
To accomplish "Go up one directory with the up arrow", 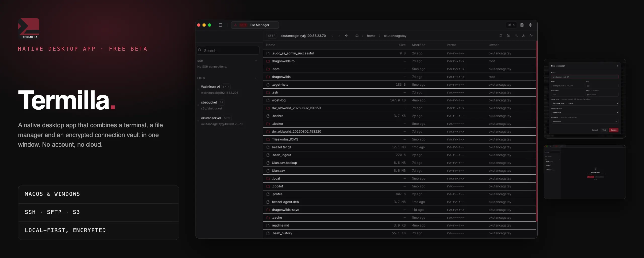I will click(346, 36).
